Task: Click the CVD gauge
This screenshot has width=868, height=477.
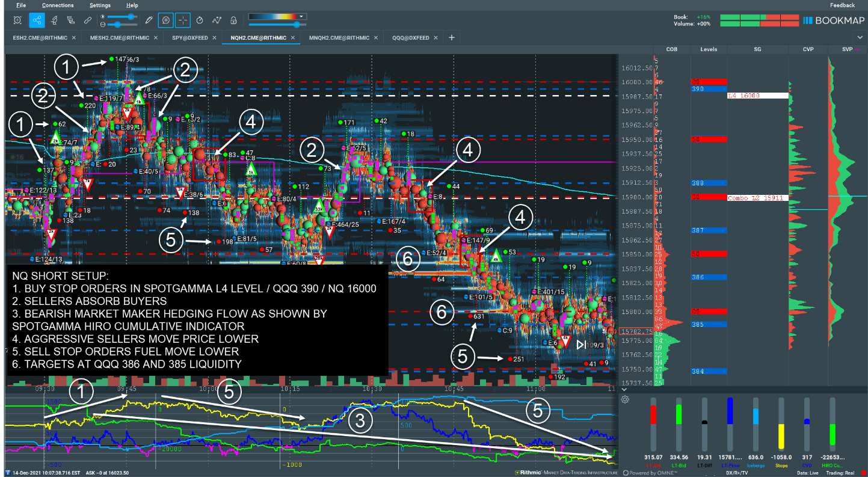Action: pos(807,425)
